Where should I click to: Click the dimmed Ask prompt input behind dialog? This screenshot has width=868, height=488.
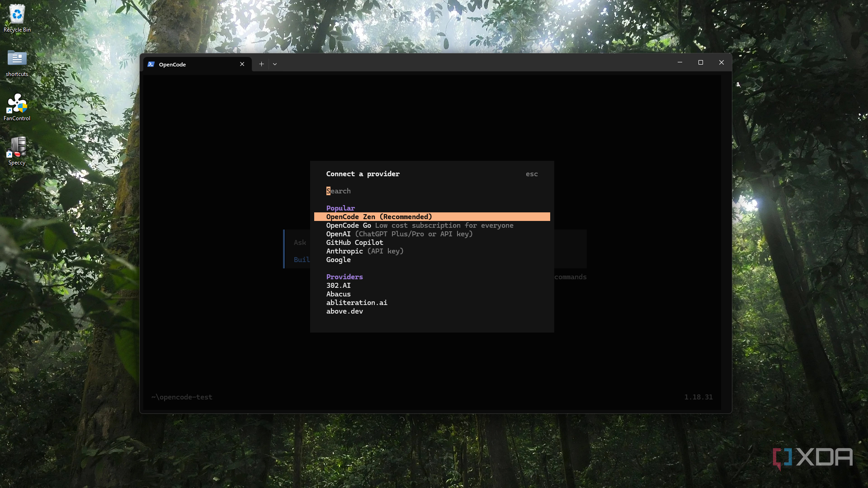pos(300,243)
